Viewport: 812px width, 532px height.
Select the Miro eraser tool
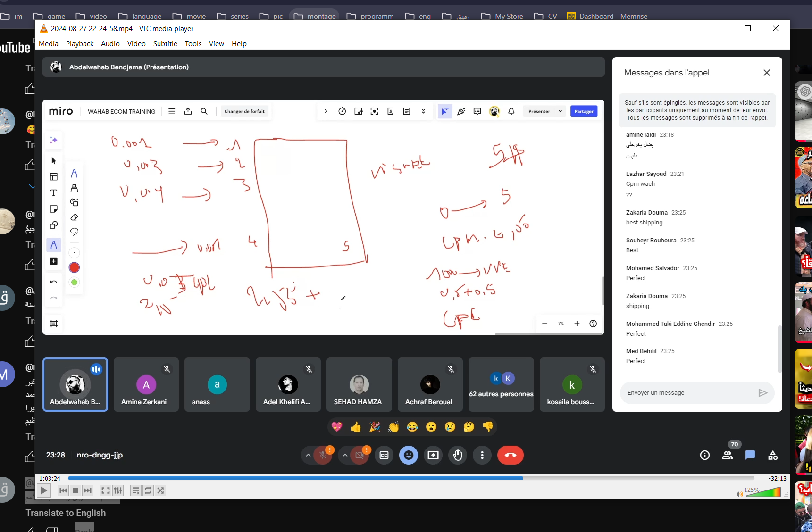click(74, 217)
